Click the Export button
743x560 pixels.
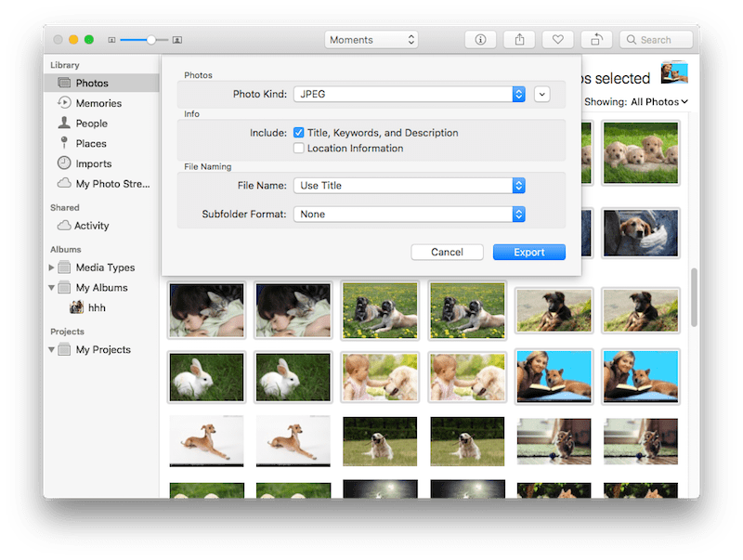coord(528,253)
